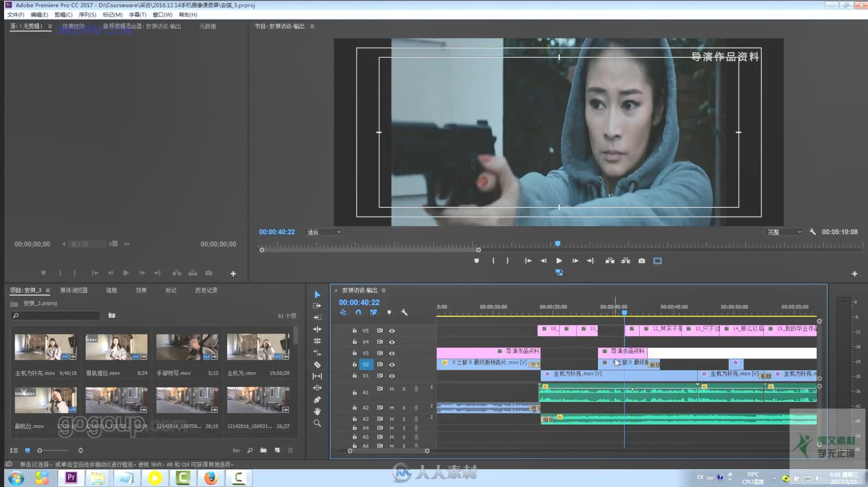Screen dimensions: 868x487
Task: Step forward one frame in Program Monitor
Action: [x=575, y=261]
